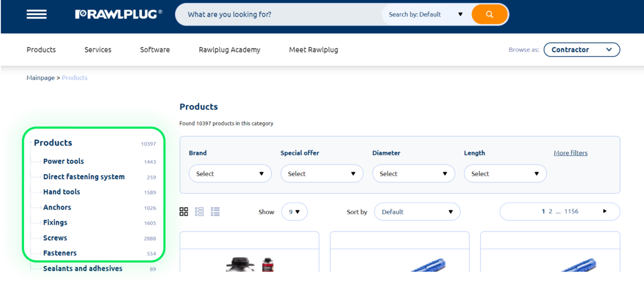The height and width of the screenshot is (284, 644).
Task: Go to page 2 of results
Action: (551, 211)
